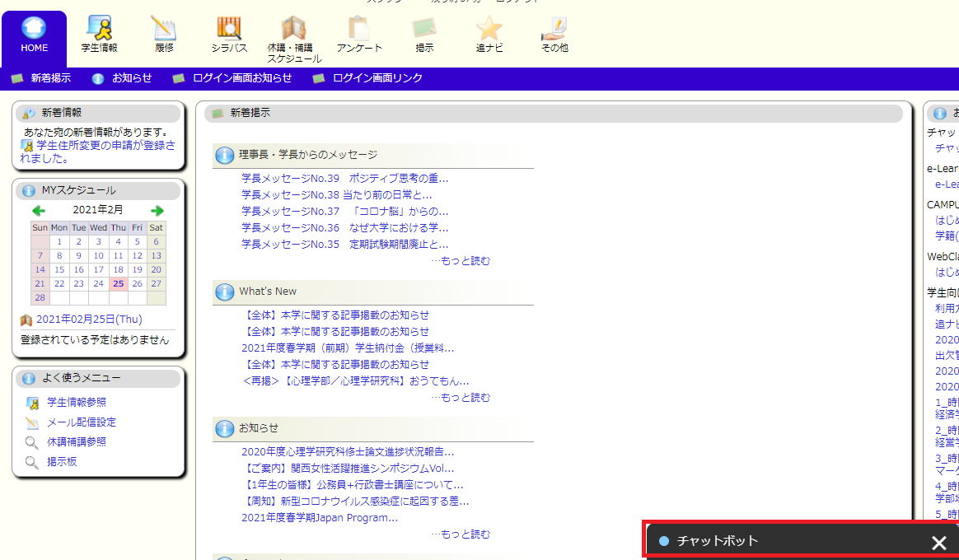Open ＜再掲＞【心理学部／心理学研究科】 link
This screenshot has width=959, height=560.
tap(355, 381)
